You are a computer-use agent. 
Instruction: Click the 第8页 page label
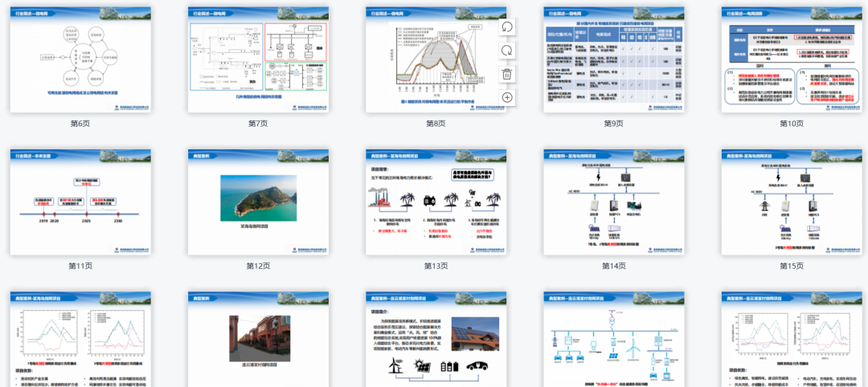tap(436, 124)
